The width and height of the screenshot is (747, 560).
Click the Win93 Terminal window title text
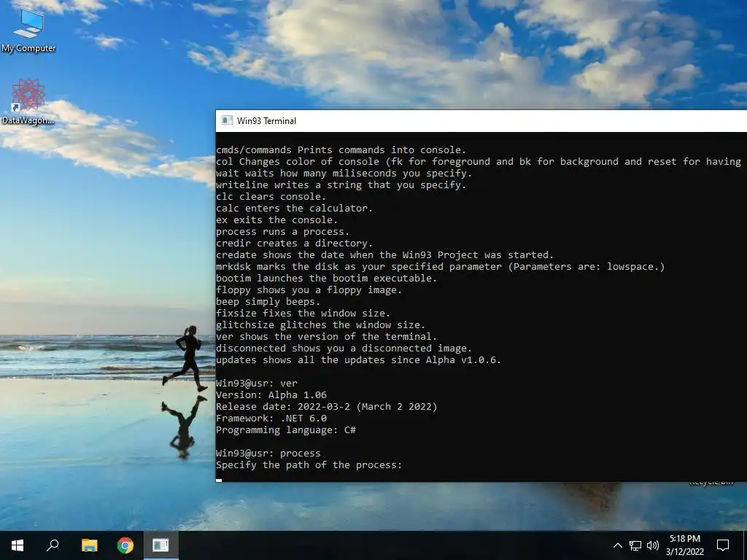[266, 121]
